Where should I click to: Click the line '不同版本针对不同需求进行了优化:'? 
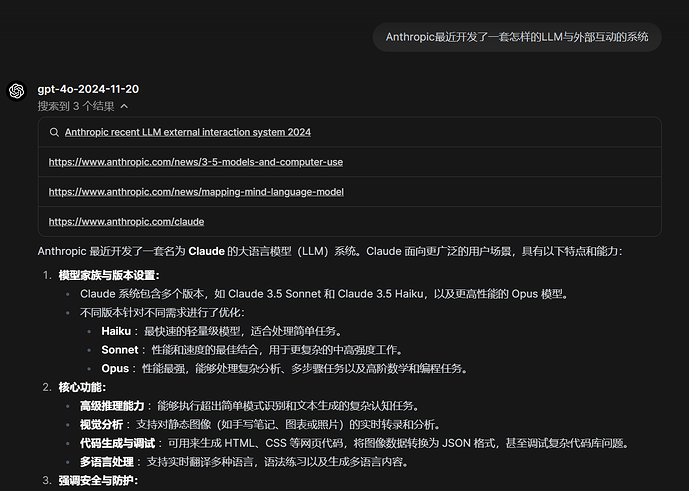click(162, 313)
